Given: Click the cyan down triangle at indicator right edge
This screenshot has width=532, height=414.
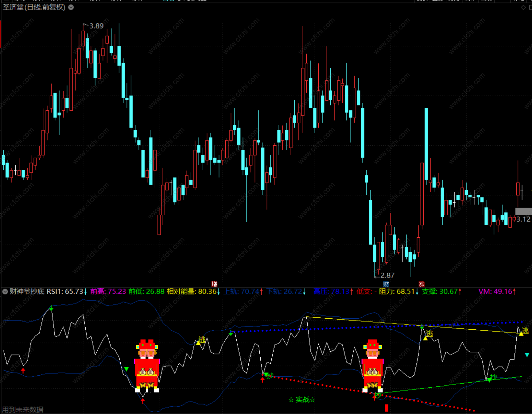Looking at the screenshot, I should pyautogui.click(x=527, y=355).
